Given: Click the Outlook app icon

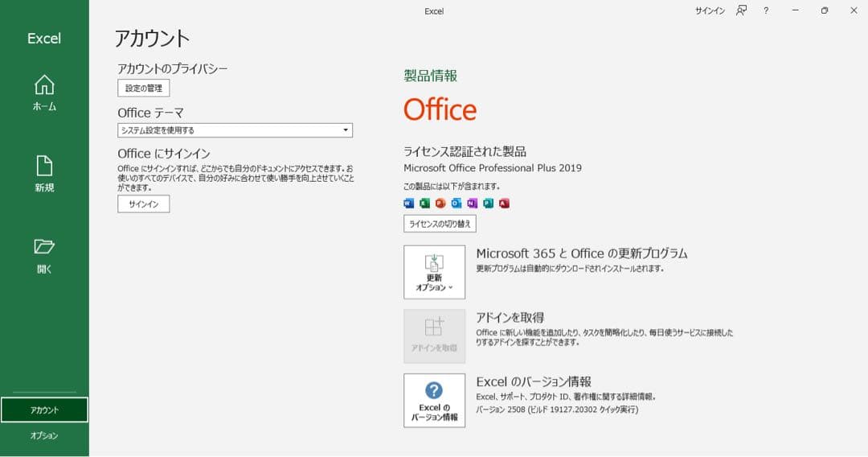Looking at the screenshot, I should coord(457,204).
